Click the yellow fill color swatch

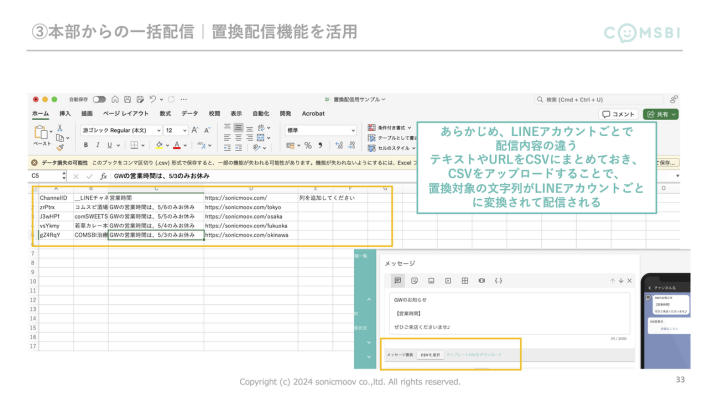pyautogui.click(x=159, y=145)
